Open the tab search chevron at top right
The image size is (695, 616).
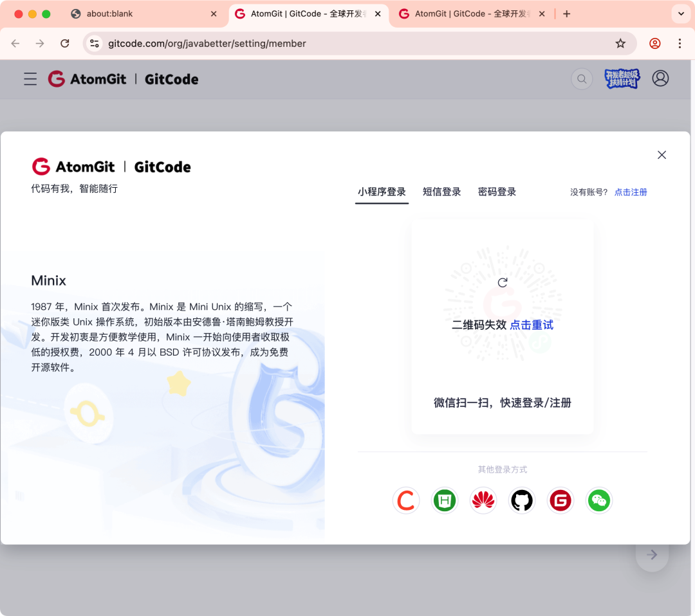coord(680,14)
